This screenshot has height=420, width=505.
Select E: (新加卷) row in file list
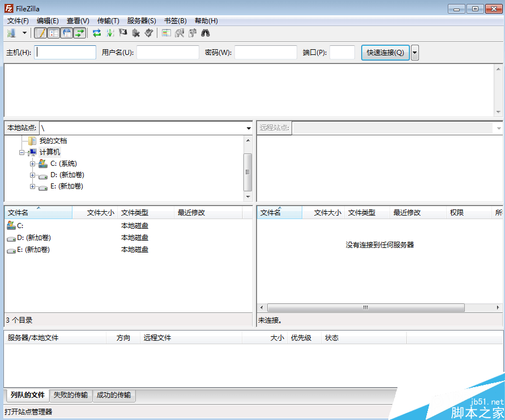point(129,250)
